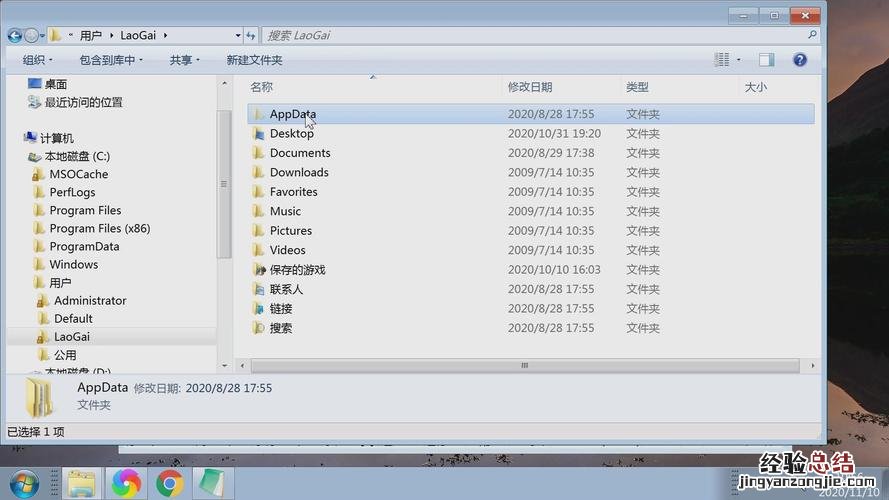Sort by the 名称 column header

[261, 87]
